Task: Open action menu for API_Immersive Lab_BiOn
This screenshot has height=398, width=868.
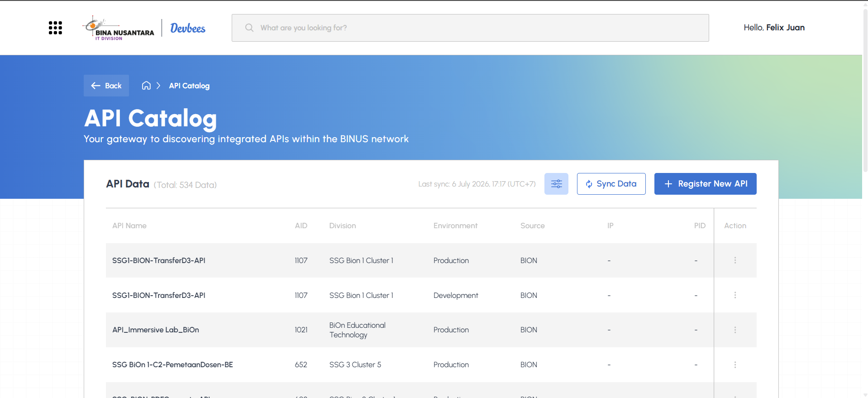Action: [x=735, y=330]
